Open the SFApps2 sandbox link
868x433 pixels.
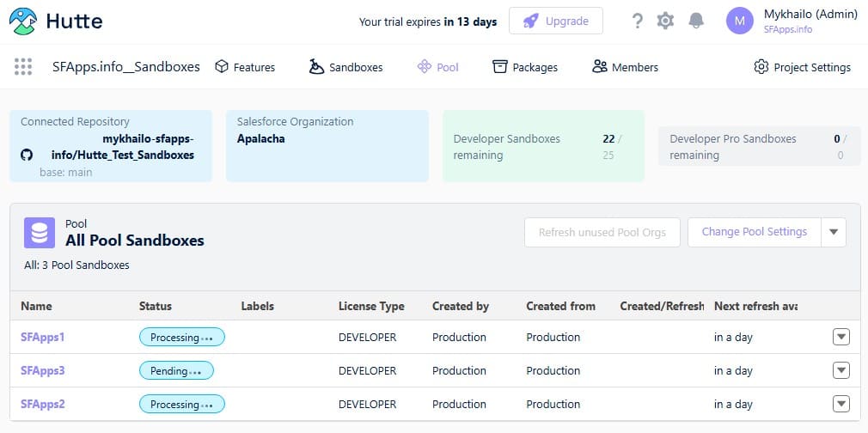pyautogui.click(x=43, y=404)
